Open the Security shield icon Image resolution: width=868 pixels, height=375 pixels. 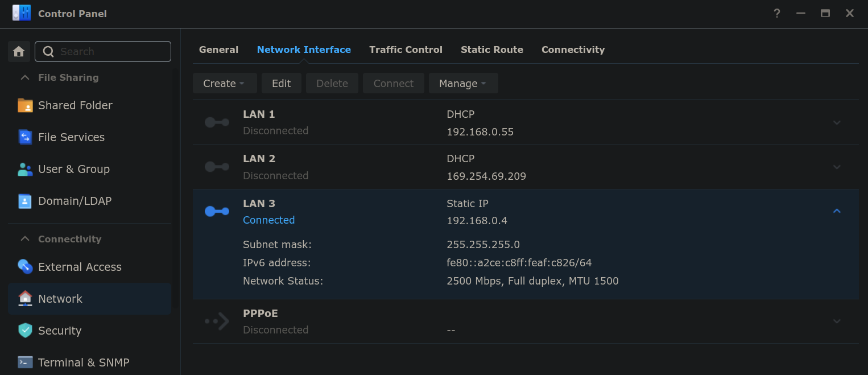click(25, 331)
